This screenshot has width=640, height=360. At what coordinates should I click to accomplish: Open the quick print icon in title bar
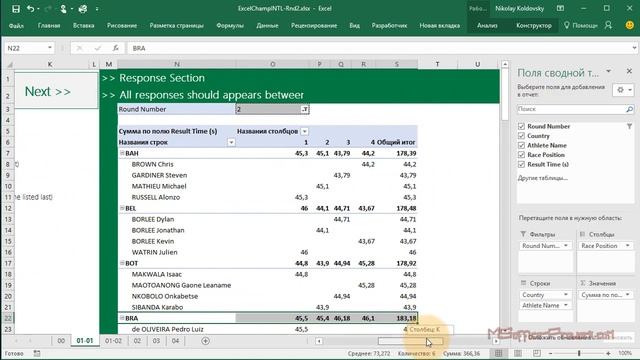(83, 9)
